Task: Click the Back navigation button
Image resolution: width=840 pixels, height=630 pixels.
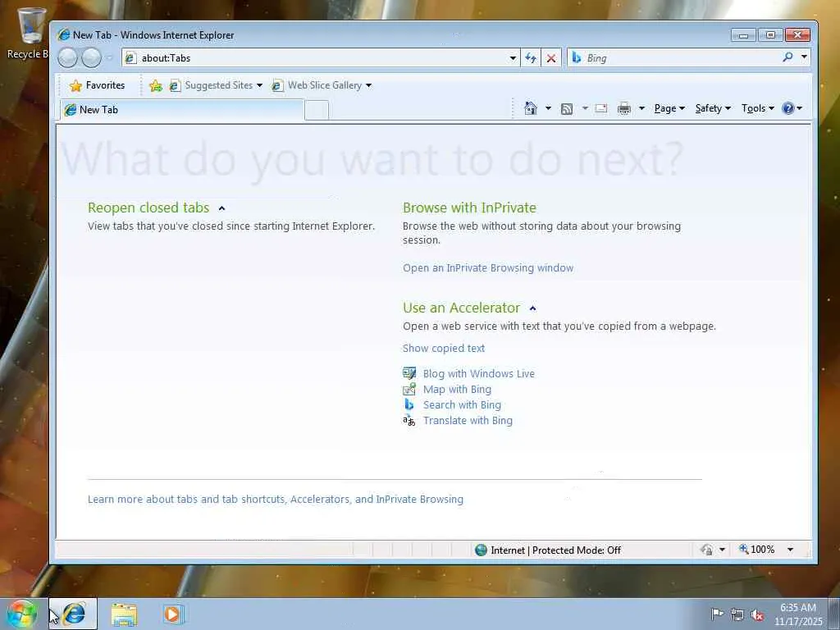Action: tap(68, 57)
